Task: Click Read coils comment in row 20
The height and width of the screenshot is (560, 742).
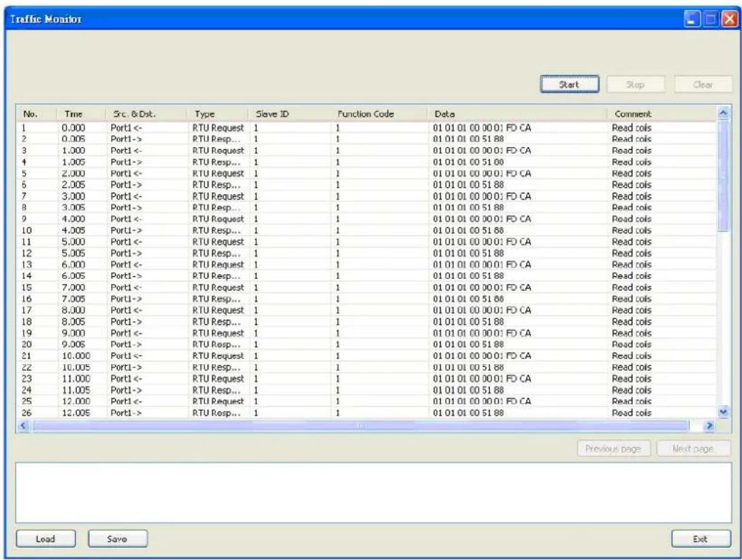Action: coord(632,344)
